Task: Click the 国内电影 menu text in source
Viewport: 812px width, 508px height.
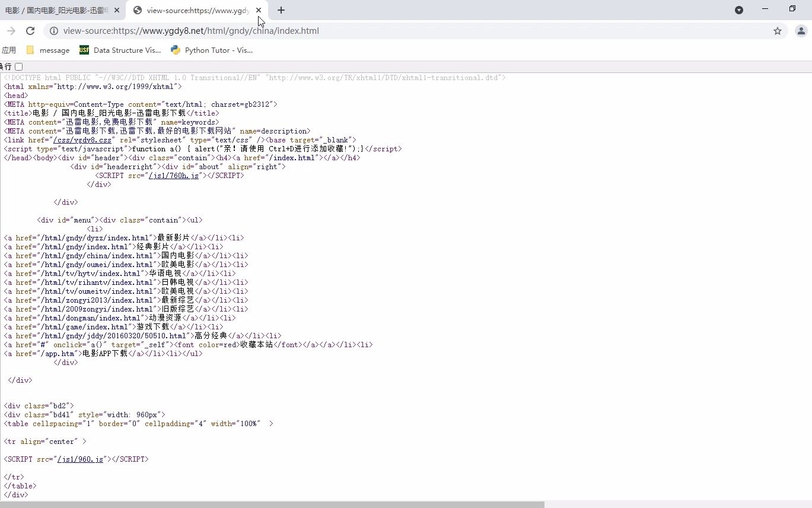Action: point(177,256)
